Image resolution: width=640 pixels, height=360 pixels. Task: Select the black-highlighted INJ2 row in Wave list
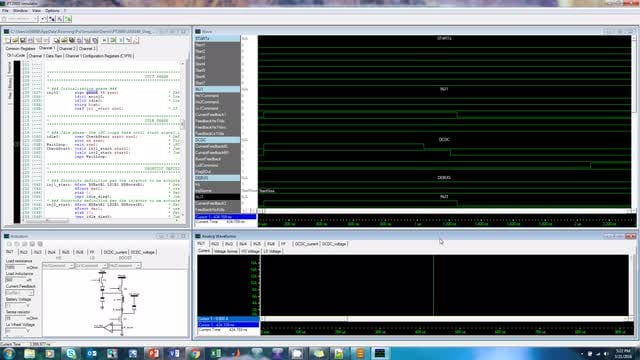pos(217,197)
